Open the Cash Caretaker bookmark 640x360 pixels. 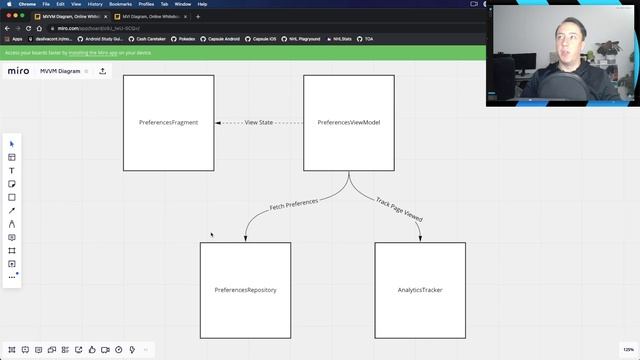point(147,39)
